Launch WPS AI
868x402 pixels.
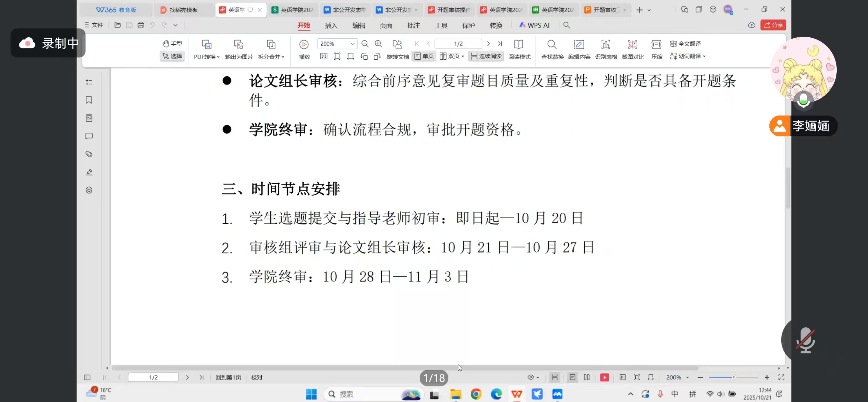[x=534, y=25]
